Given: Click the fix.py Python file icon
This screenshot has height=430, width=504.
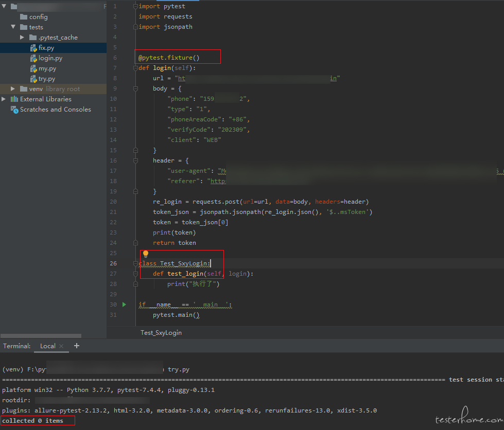Looking at the screenshot, I should pyautogui.click(x=33, y=48).
